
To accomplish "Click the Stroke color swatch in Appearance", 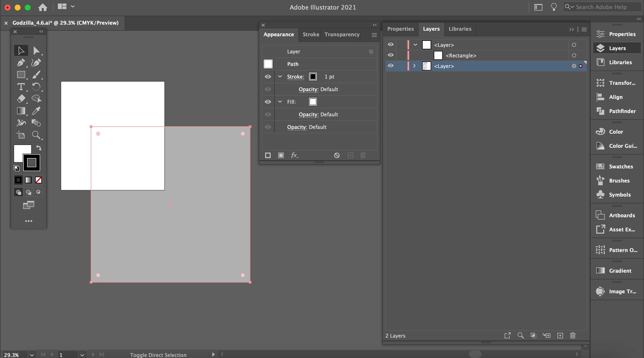I will pyautogui.click(x=313, y=77).
